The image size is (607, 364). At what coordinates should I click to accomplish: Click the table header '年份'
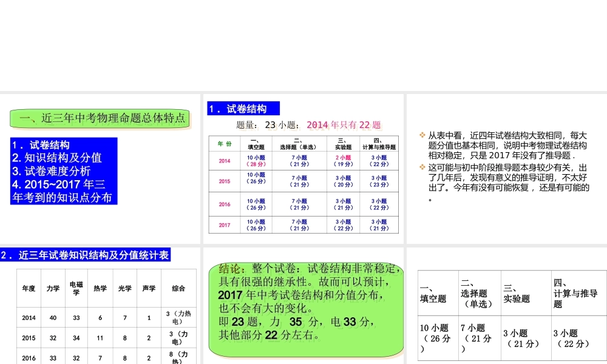point(225,144)
